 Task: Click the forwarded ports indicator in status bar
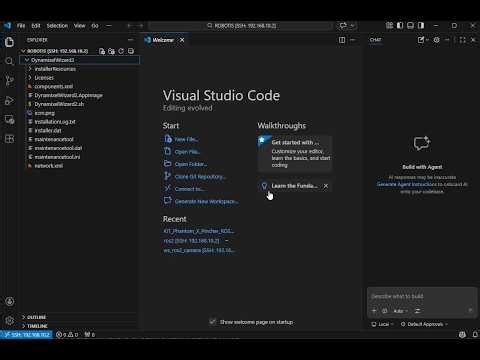click(90, 334)
